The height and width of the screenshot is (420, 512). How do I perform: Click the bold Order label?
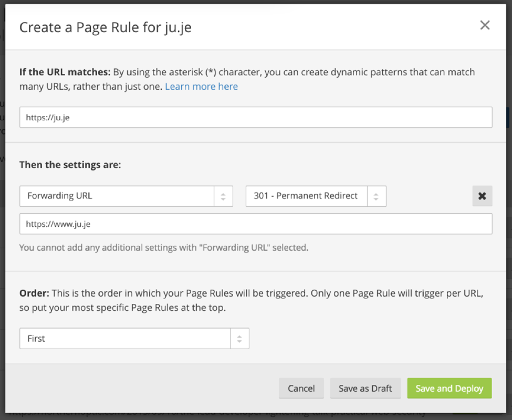[x=34, y=293]
